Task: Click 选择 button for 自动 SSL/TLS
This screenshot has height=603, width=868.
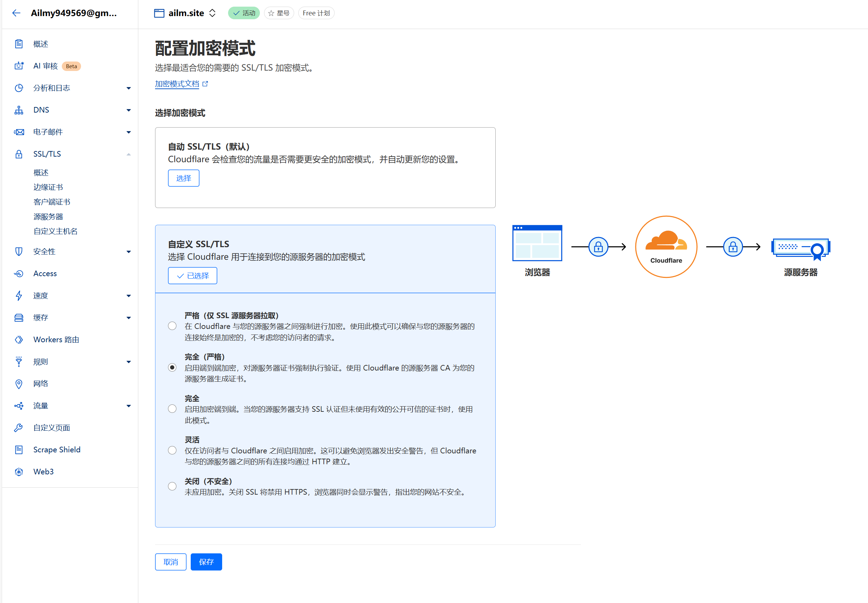Action: point(183,178)
